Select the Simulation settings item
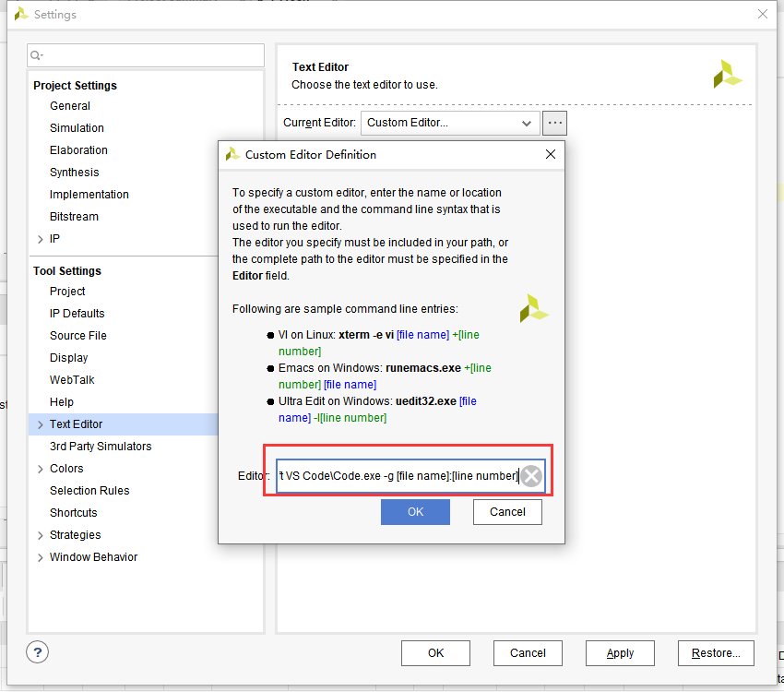This screenshot has height=692, width=784. [x=77, y=128]
